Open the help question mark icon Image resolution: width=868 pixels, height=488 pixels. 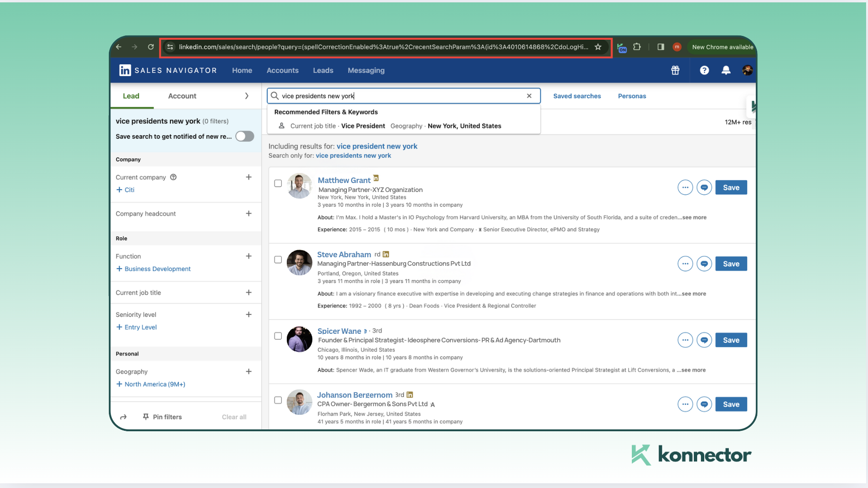pyautogui.click(x=704, y=70)
